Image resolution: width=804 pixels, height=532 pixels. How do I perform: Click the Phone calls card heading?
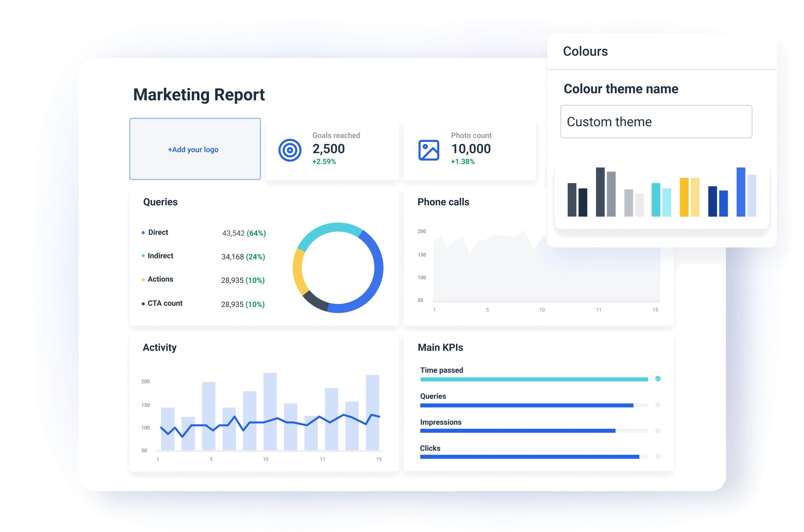[443, 202]
